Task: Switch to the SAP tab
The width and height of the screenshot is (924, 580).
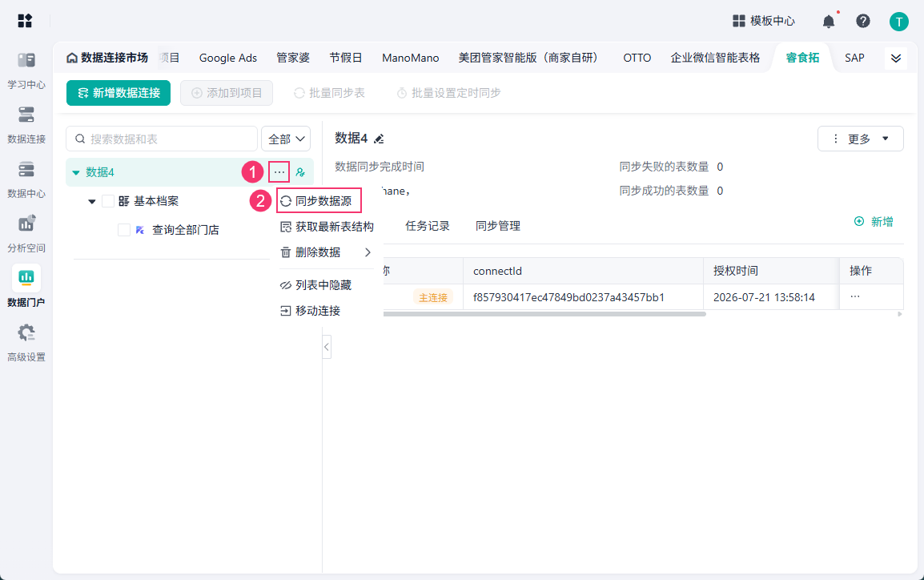Action: (x=854, y=58)
